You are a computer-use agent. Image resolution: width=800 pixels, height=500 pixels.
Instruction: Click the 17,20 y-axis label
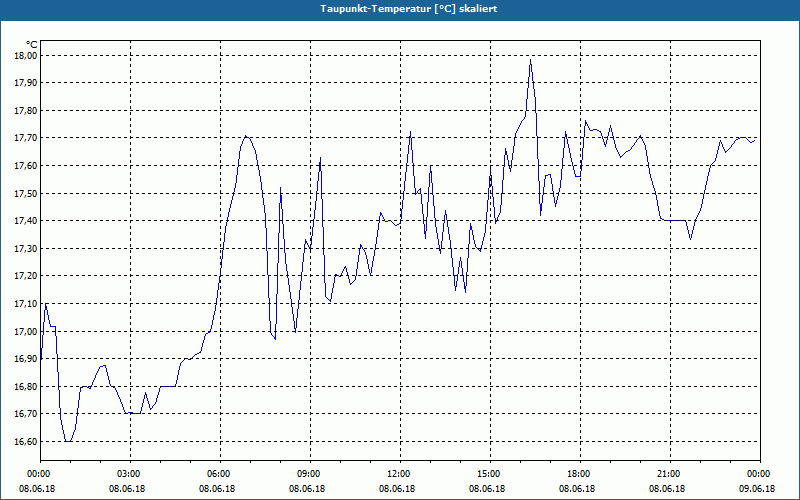(x=24, y=276)
